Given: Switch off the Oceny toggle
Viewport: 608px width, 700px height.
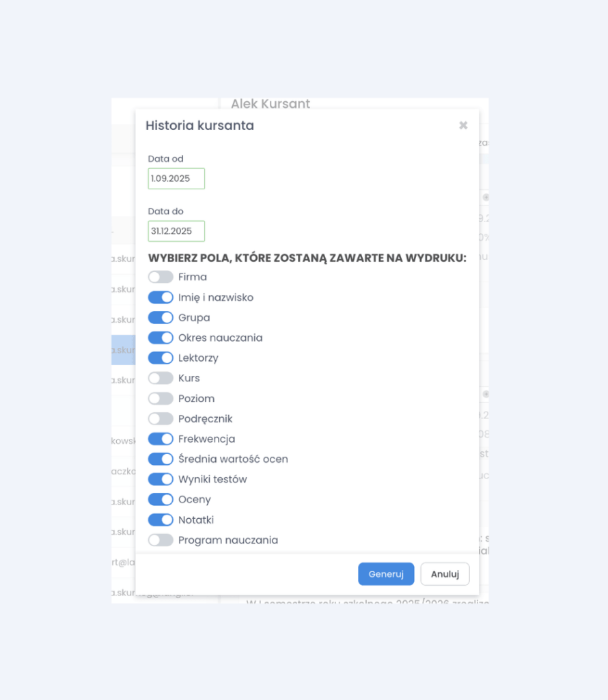Looking at the screenshot, I should tap(161, 500).
